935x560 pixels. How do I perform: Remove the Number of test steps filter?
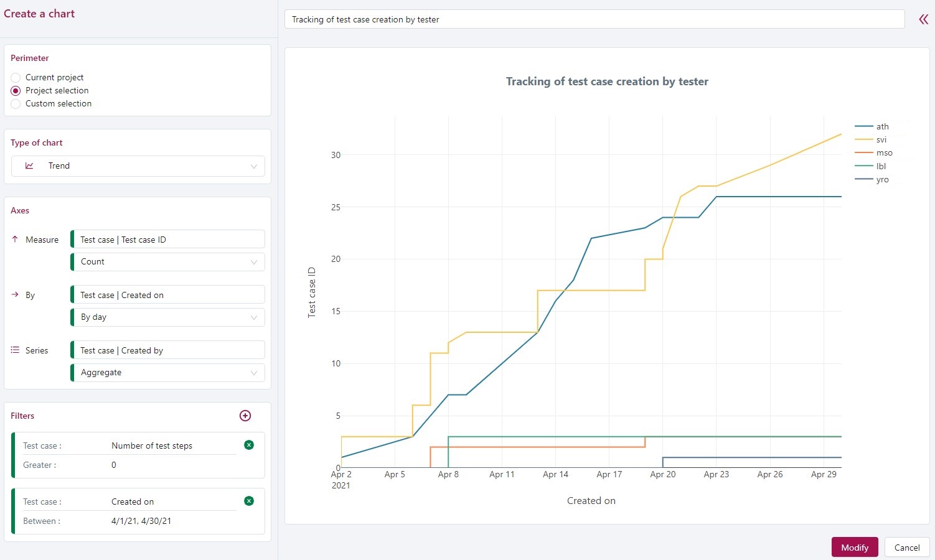[x=249, y=445]
